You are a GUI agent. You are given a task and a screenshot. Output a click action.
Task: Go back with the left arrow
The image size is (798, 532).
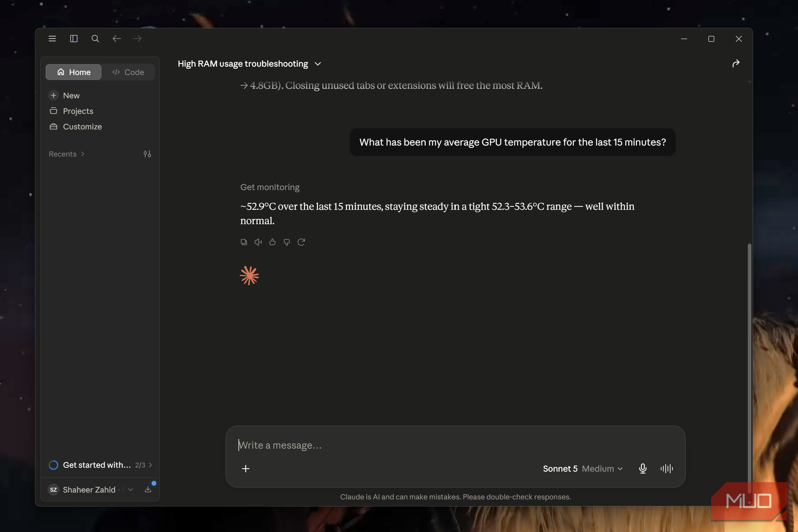click(x=117, y=39)
